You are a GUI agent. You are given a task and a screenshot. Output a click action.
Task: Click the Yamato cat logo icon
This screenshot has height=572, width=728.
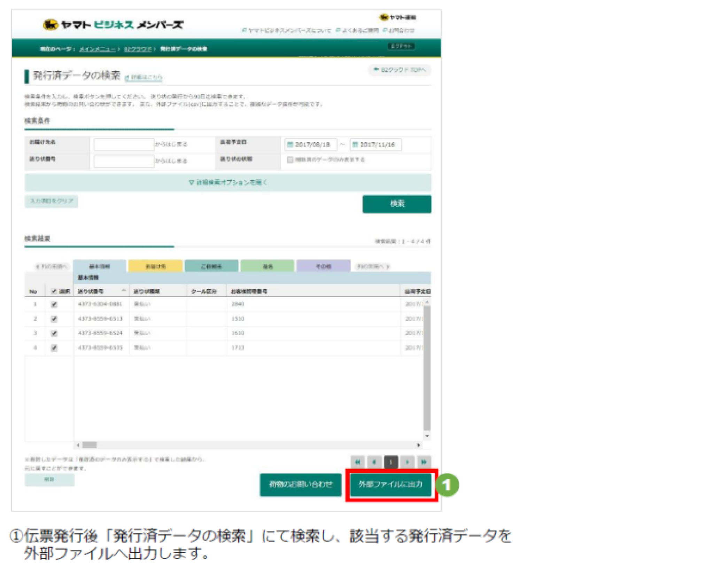pyautogui.click(x=51, y=25)
